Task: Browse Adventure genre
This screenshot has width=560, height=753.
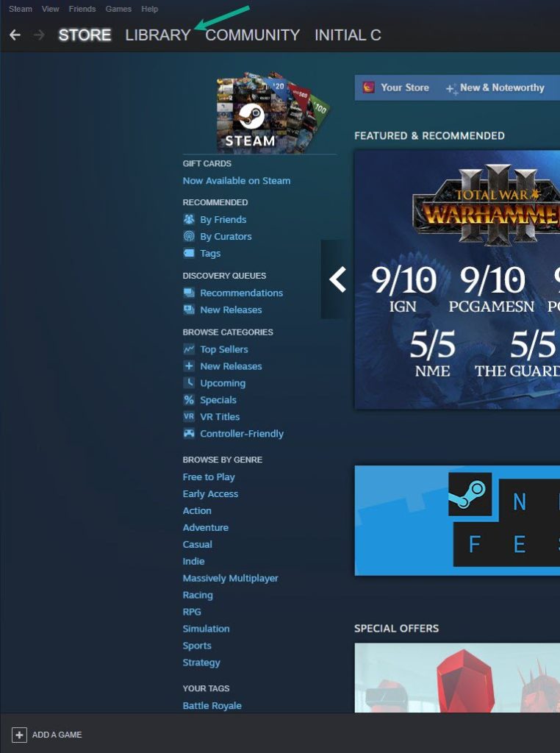Action: click(205, 527)
